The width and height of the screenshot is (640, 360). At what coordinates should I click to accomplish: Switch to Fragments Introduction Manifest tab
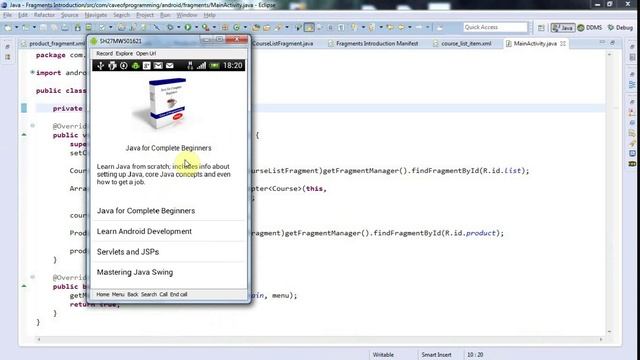click(373, 43)
